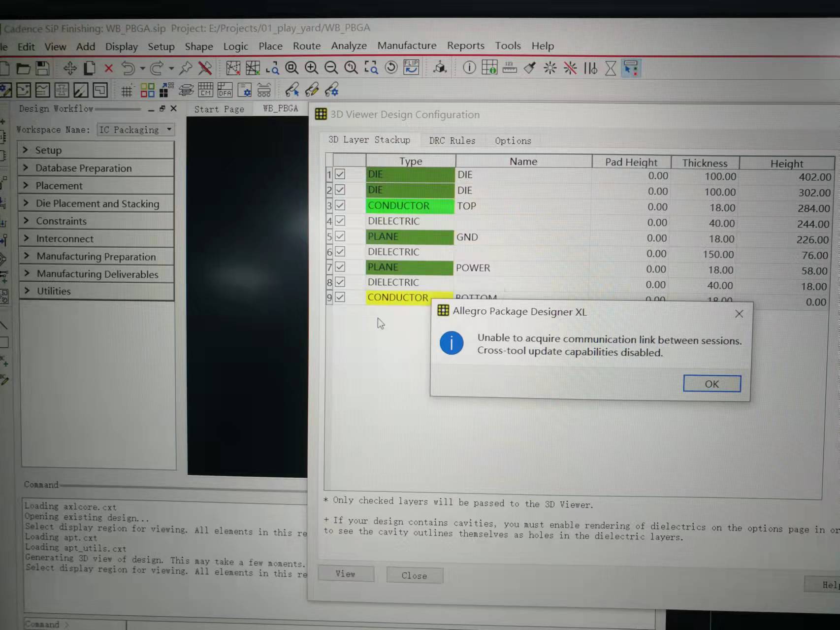
Task: Click the green PLANE GND color cell
Action: [409, 236]
